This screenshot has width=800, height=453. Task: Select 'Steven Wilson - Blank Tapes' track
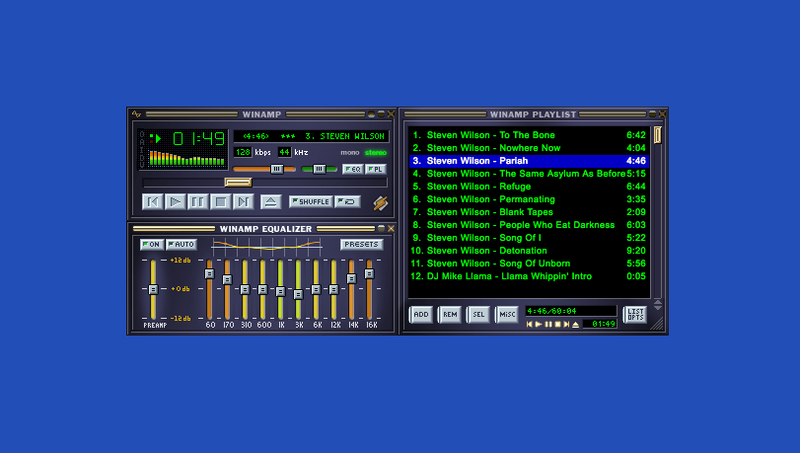coord(529,212)
